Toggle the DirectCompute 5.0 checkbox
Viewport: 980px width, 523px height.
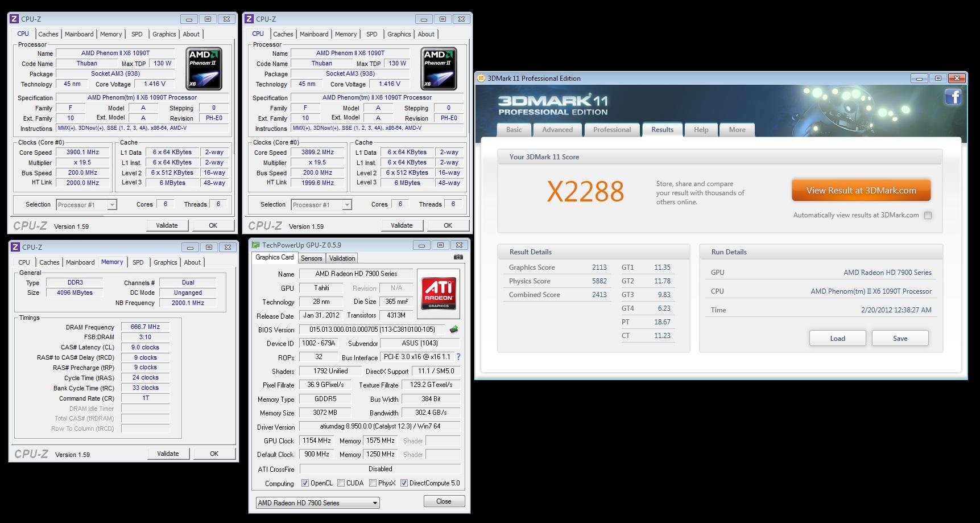coord(404,483)
